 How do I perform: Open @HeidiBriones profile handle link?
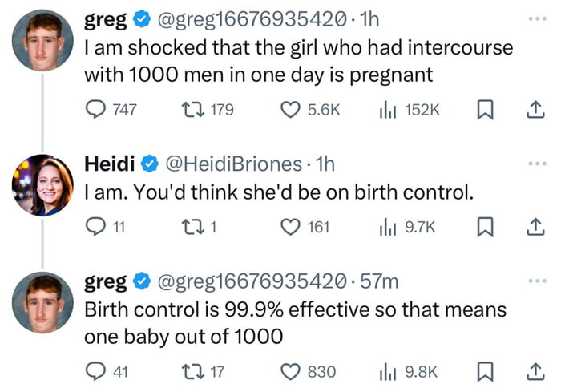tap(233, 164)
